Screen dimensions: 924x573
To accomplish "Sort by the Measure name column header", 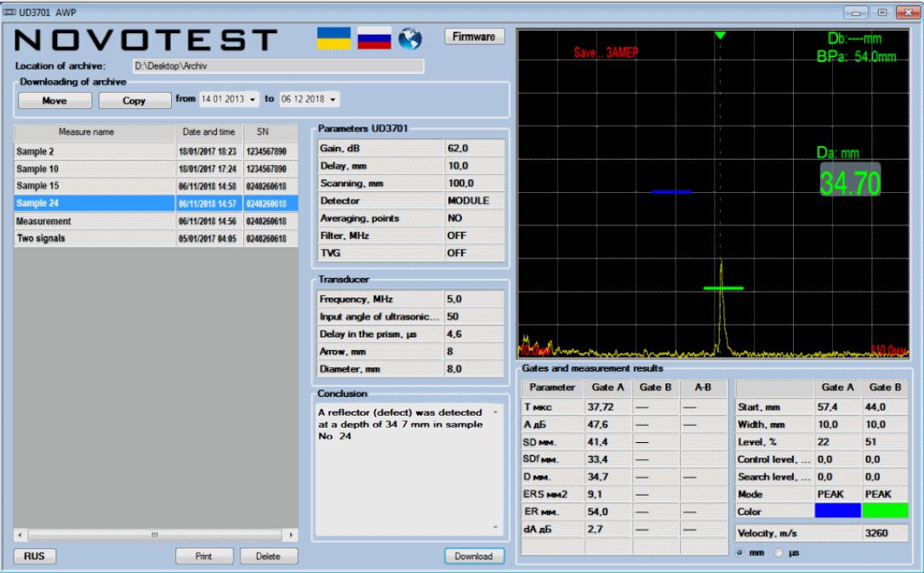I will (94, 132).
